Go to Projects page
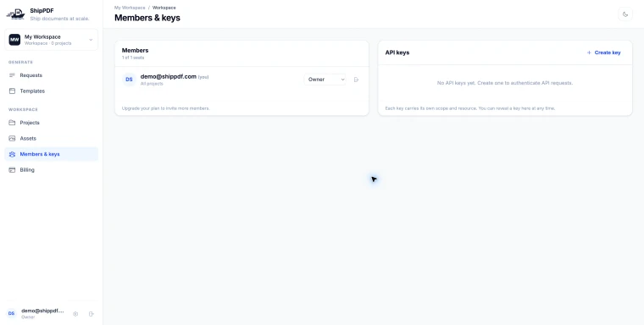The image size is (644, 325). tap(52, 123)
